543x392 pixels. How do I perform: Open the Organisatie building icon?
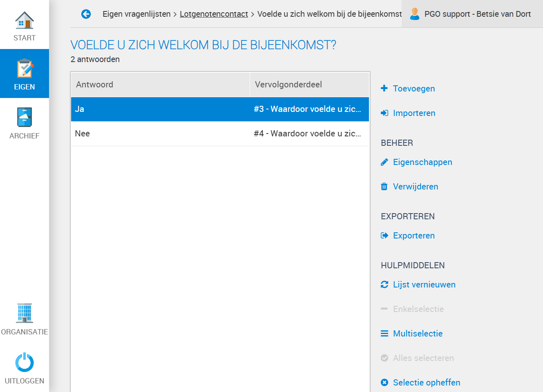[25, 313]
